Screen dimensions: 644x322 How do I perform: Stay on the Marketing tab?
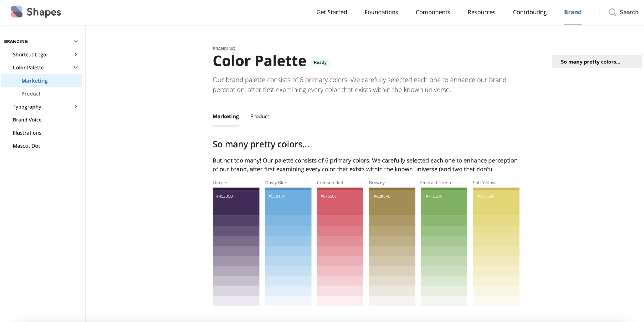click(x=226, y=116)
